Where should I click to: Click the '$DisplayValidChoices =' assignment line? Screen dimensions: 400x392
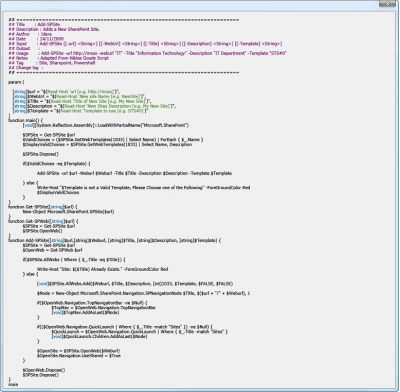pyautogui.click(x=107, y=144)
